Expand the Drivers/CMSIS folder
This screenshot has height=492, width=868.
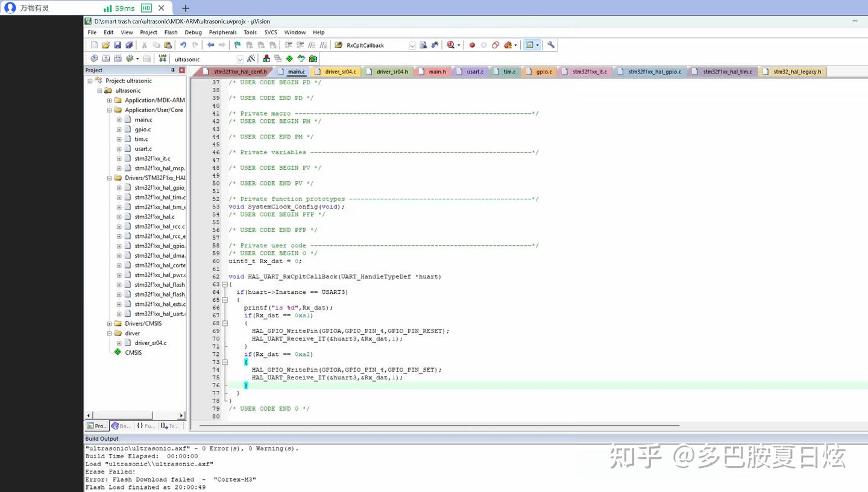[109, 323]
